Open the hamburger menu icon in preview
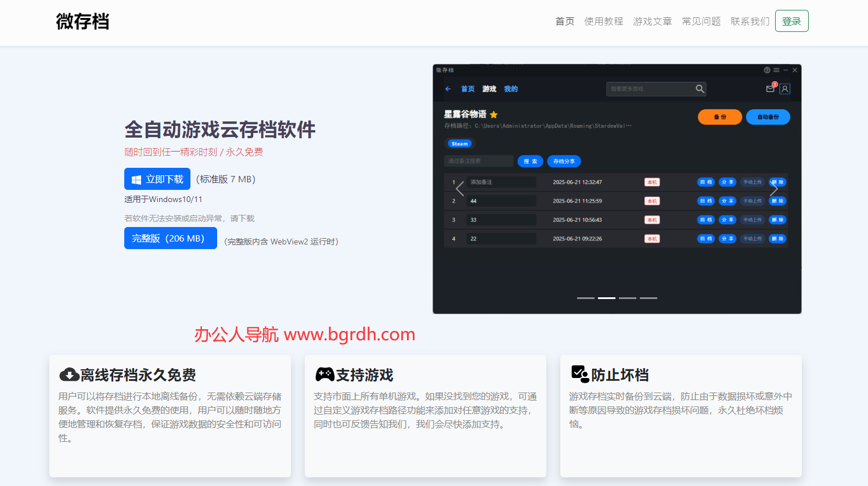Viewport: 868px width, 486px height. (776, 70)
